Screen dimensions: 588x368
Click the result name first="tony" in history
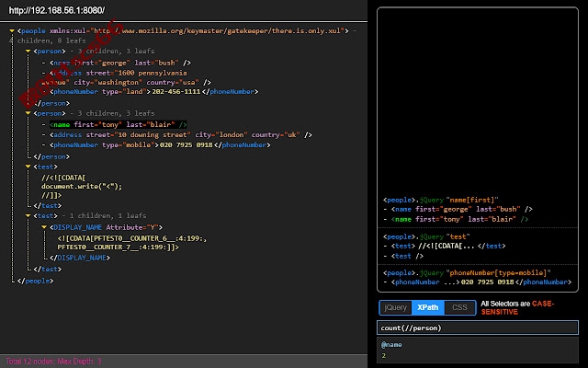click(459, 219)
